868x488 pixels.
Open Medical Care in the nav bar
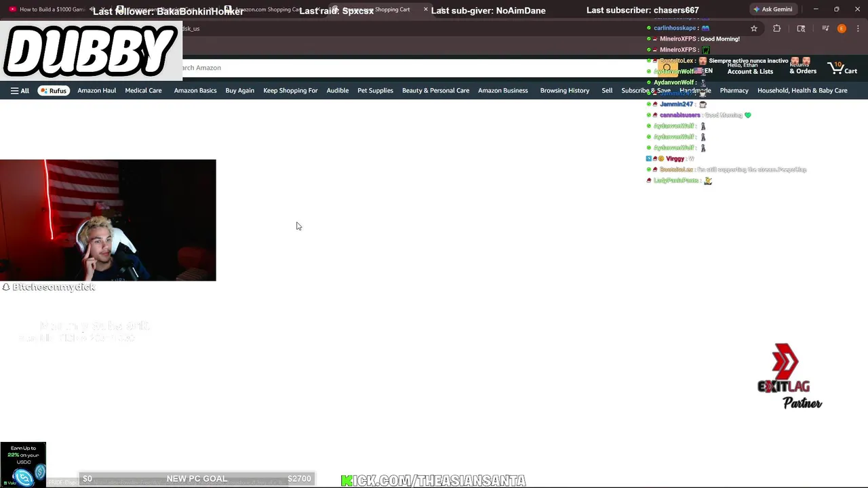click(143, 90)
